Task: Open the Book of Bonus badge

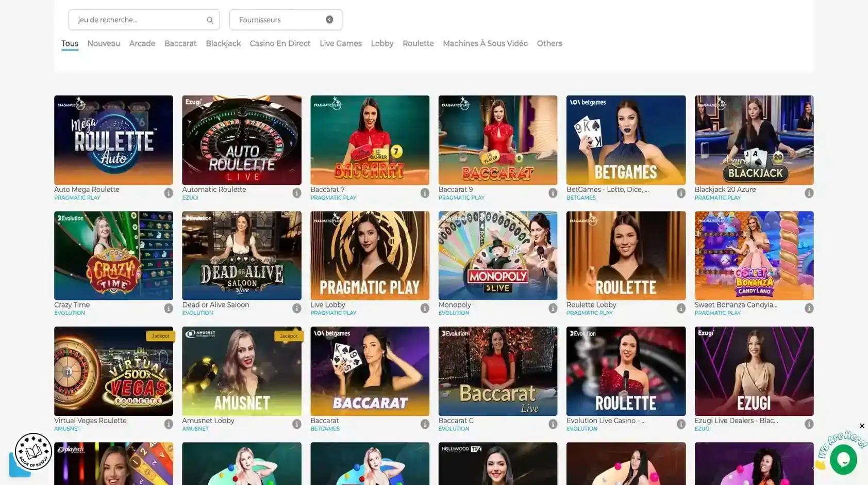Action: pos(34,451)
